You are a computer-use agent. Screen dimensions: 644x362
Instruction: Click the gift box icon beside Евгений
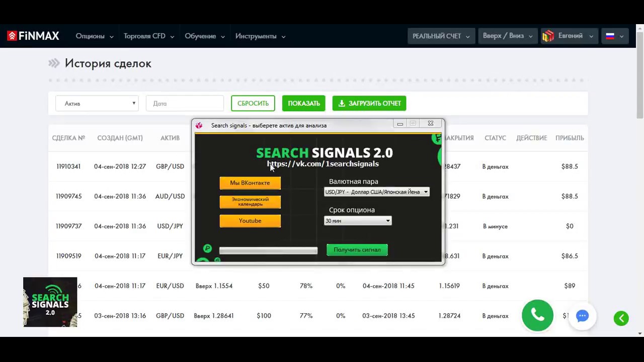pos(548,36)
